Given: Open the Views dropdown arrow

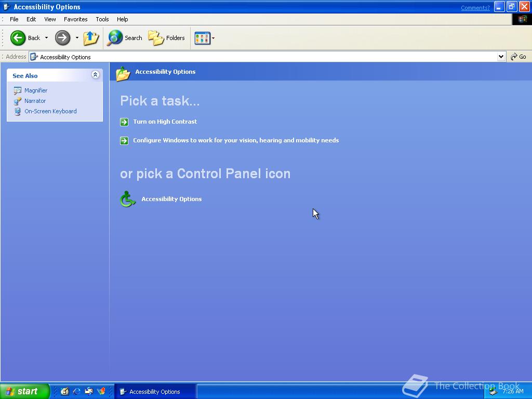Looking at the screenshot, I should [x=213, y=38].
